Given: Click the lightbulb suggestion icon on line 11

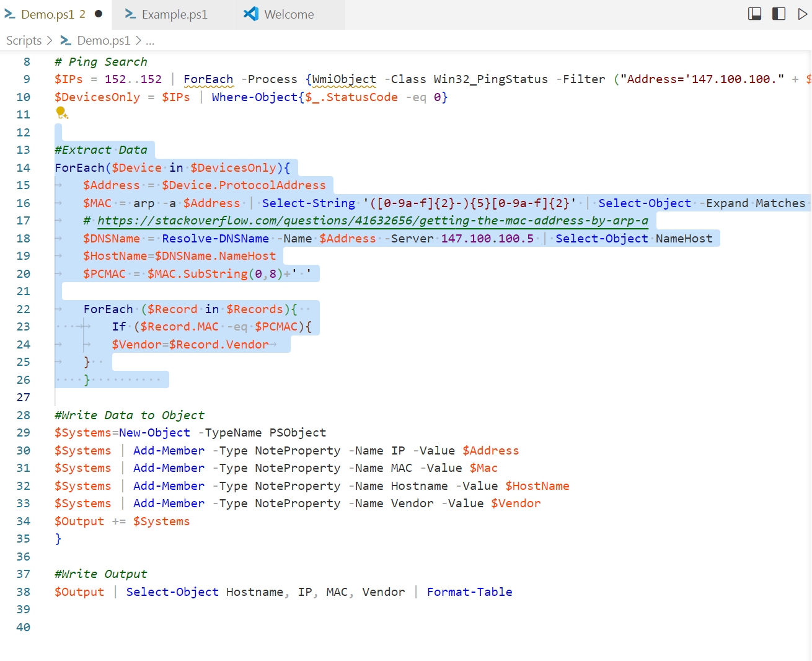Looking at the screenshot, I should coord(61,113).
